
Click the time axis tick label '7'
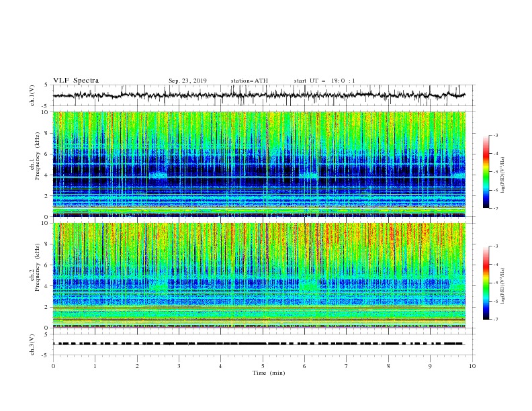[347, 366]
